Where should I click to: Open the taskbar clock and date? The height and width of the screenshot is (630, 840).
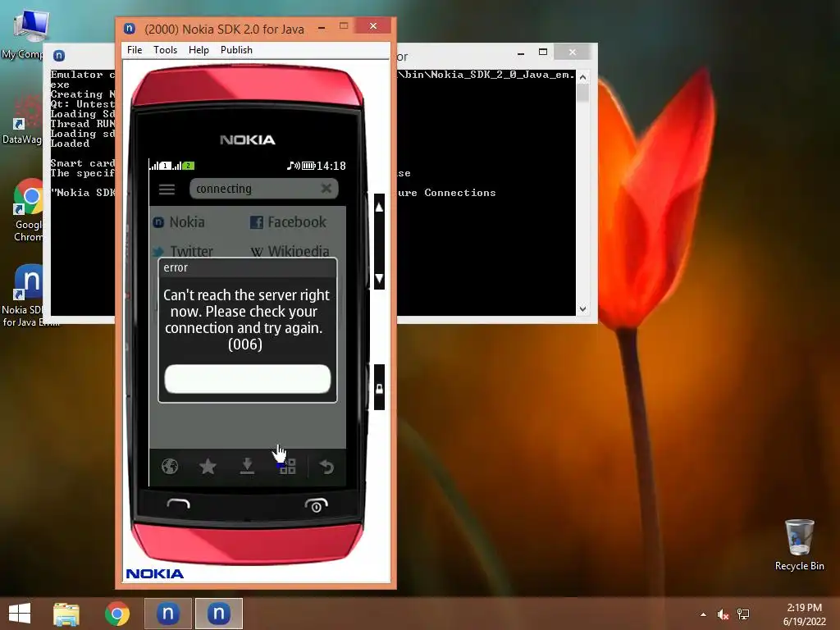click(804, 614)
